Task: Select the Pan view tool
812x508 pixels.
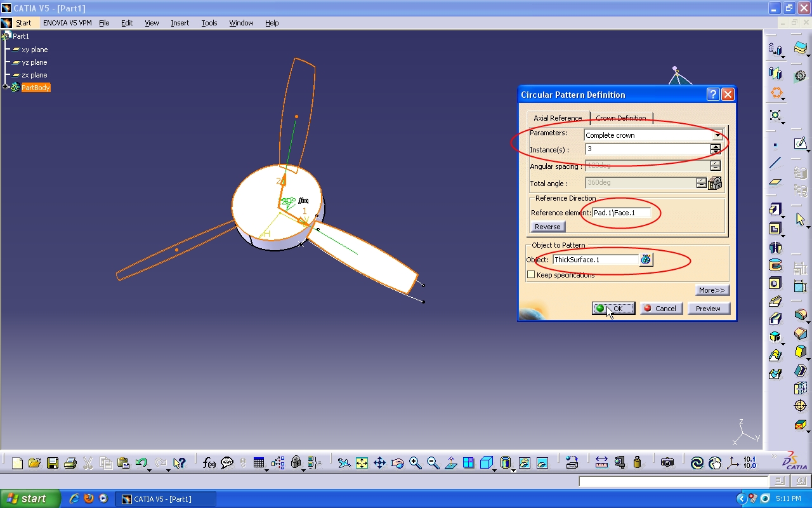Action: [379, 463]
